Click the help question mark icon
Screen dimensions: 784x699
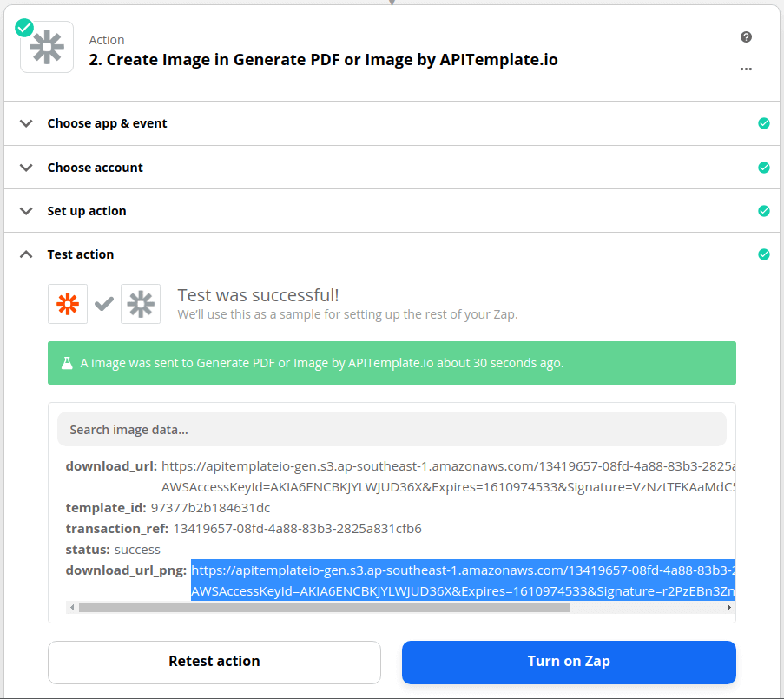click(746, 37)
